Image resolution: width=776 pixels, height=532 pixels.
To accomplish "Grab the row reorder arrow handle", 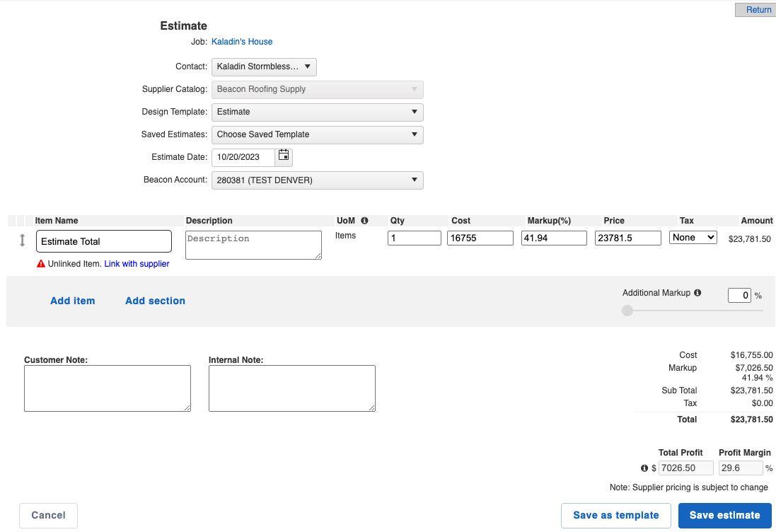I will click(x=22, y=241).
